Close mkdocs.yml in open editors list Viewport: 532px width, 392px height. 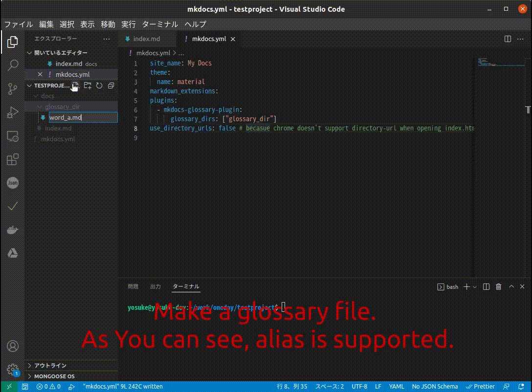click(x=40, y=74)
